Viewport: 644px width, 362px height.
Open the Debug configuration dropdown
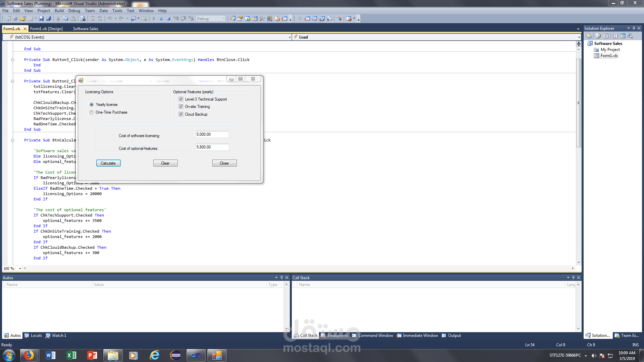(x=224, y=18)
